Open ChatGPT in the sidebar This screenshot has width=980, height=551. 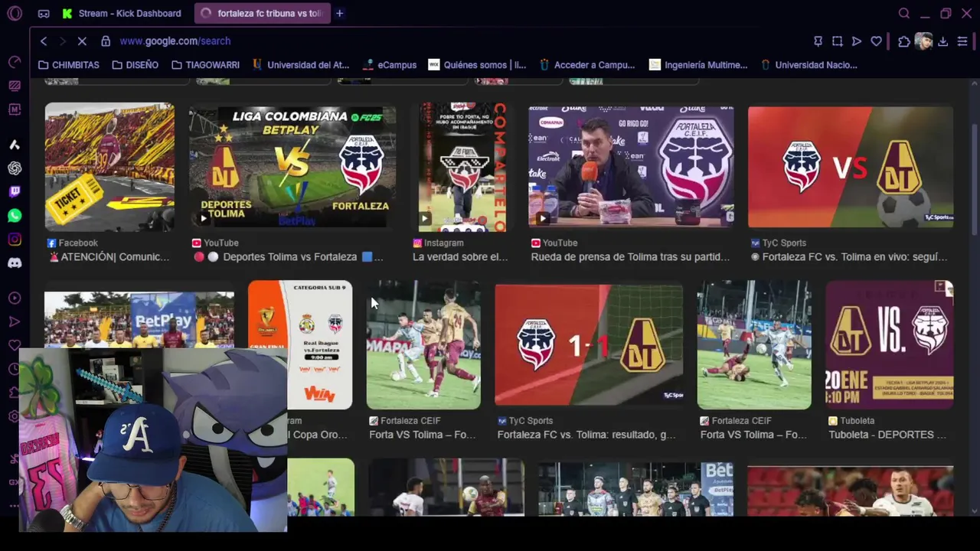click(x=15, y=168)
